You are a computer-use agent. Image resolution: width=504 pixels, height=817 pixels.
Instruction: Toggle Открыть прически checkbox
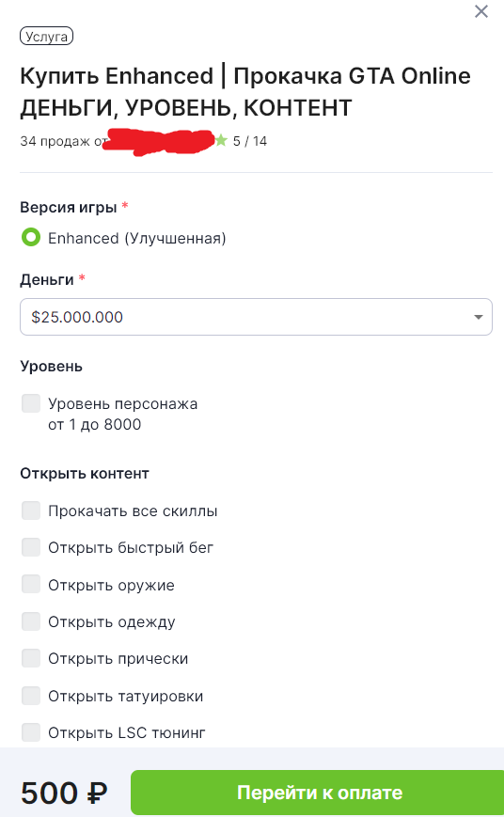[x=31, y=659]
